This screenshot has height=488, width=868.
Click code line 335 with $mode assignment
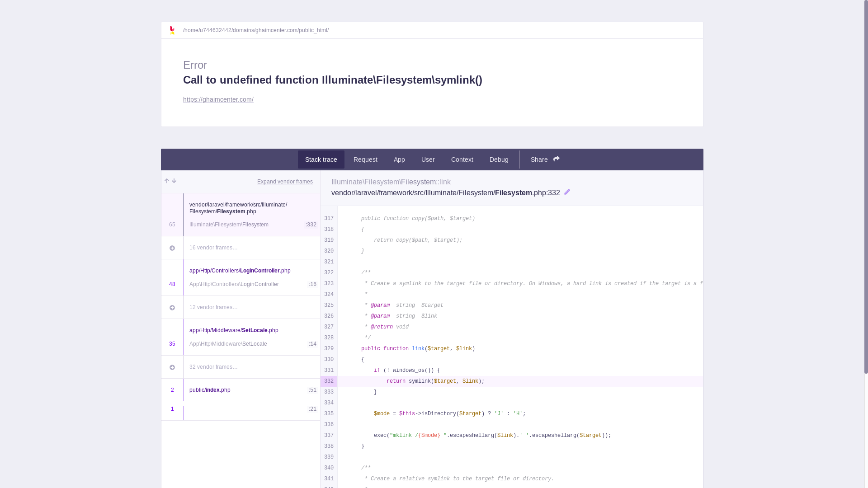point(449,414)
